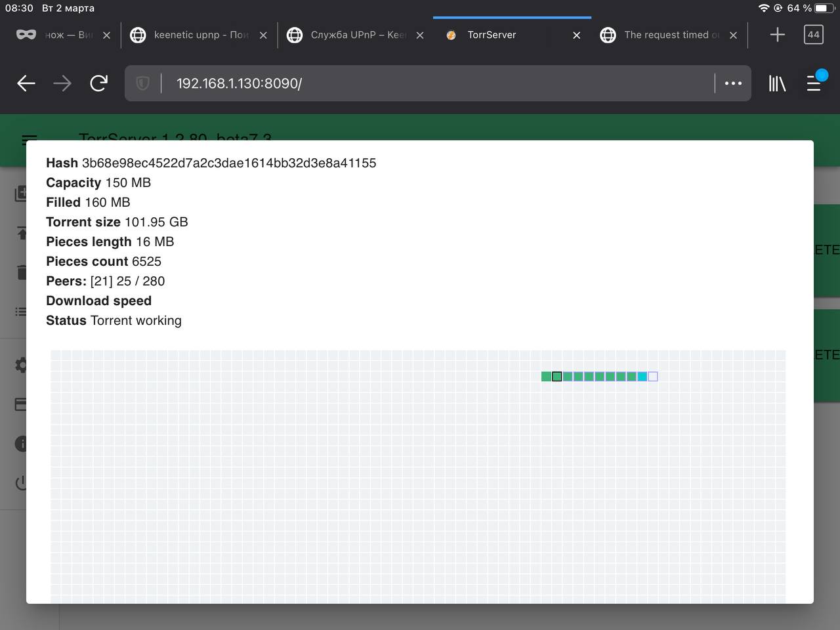The image size is (840, 630).
Task: Open a new browser tab
Action: click(x=777, y=35)
